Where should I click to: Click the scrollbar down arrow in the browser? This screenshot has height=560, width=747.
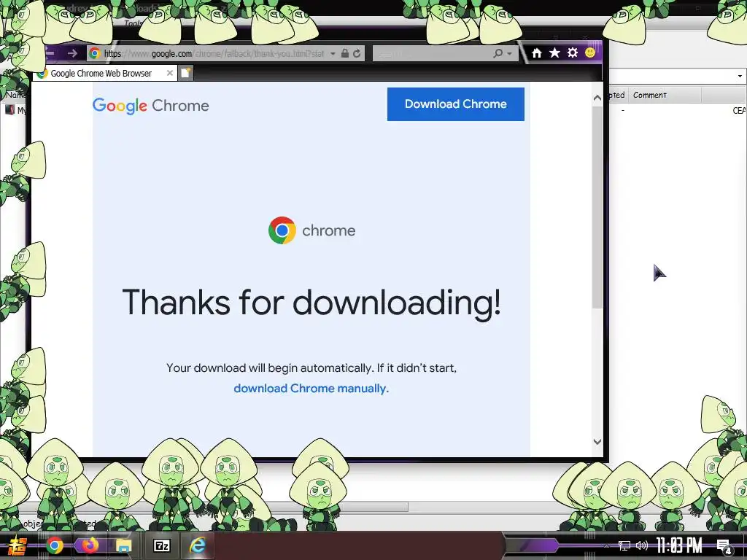click(x=597, y=441)
